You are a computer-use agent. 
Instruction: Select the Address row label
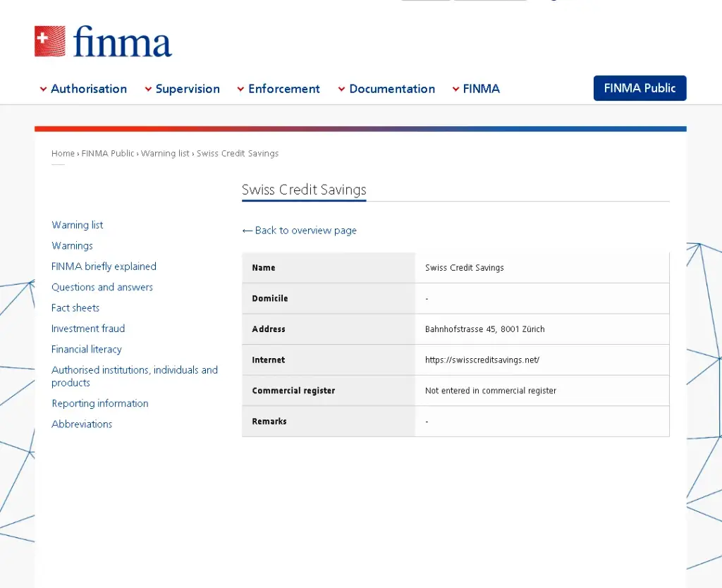tap(269, 329)
